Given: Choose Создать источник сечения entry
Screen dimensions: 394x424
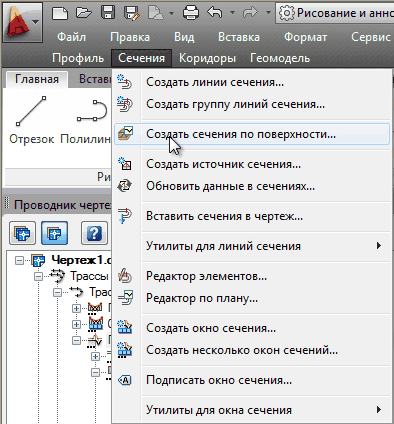Looking at the screenshot, I should pos(252,164).
